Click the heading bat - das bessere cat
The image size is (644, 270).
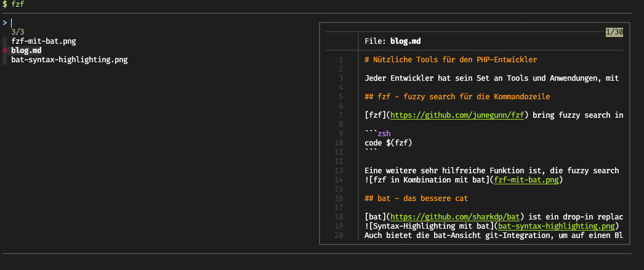(x=416, y=198)
